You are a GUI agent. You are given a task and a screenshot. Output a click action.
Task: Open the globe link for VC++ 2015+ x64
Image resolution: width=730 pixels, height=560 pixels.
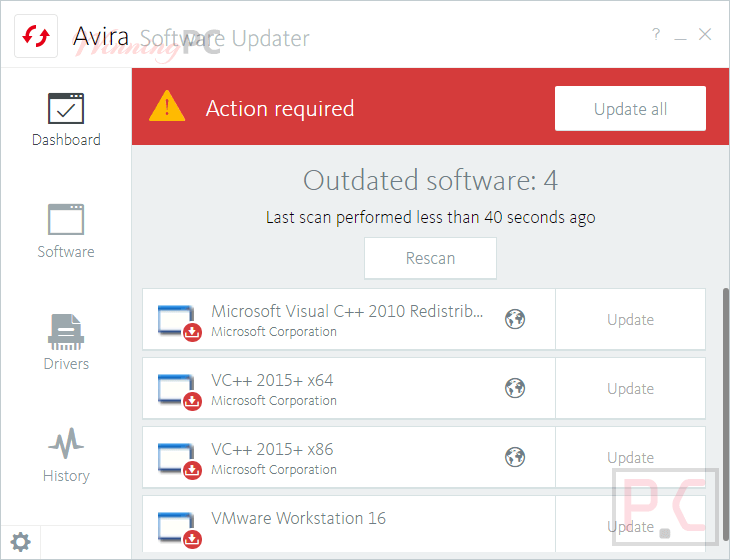point(515,388)
